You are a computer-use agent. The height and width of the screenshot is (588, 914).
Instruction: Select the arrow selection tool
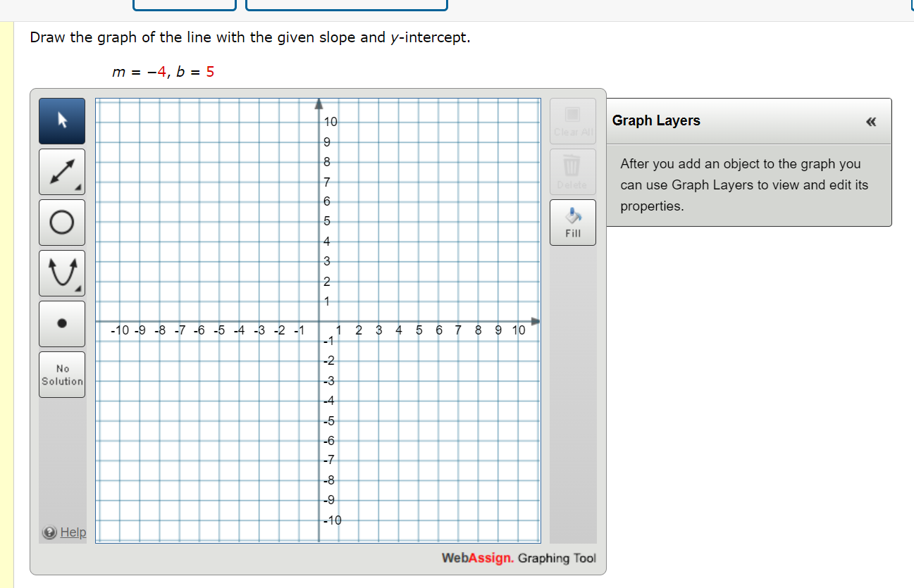click(x=61, y=120)
